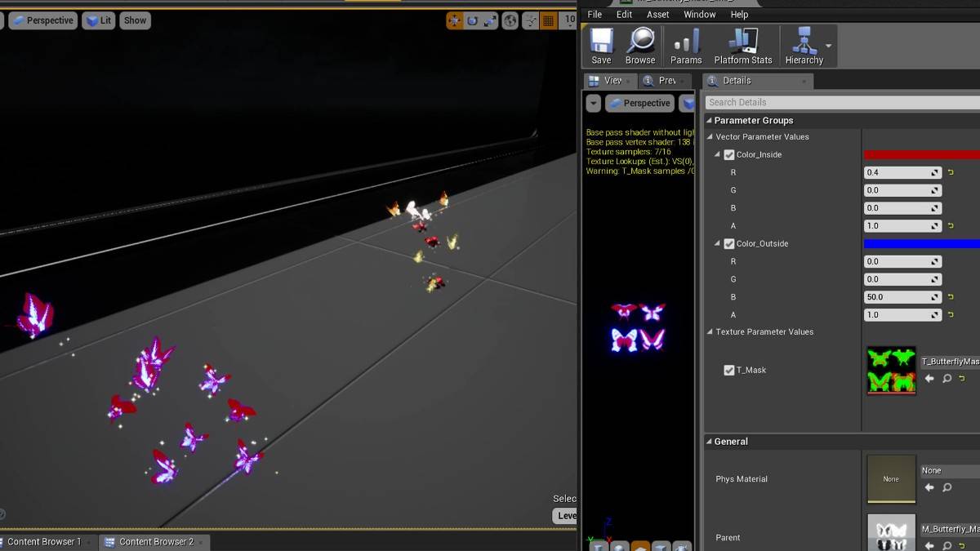Click the Lit view mode button
This screenshot has width=980, height=551.
coord(99,20)
